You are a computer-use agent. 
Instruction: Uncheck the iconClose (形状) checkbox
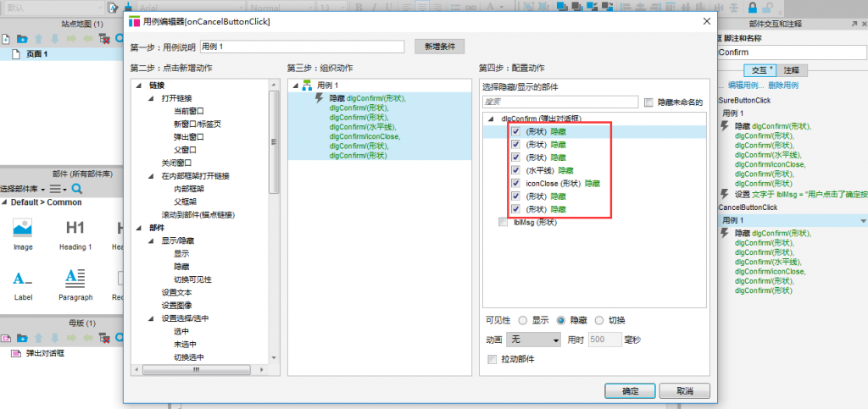coord(516,184)
